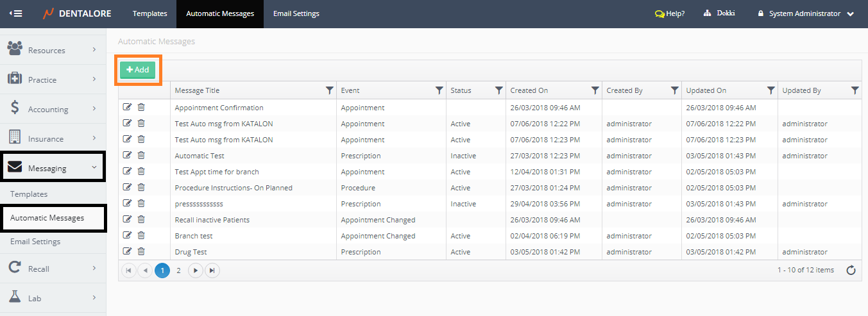Jump to the last page of results
The width and height of the screenshot is (868, 316).
tap(212, 270)
